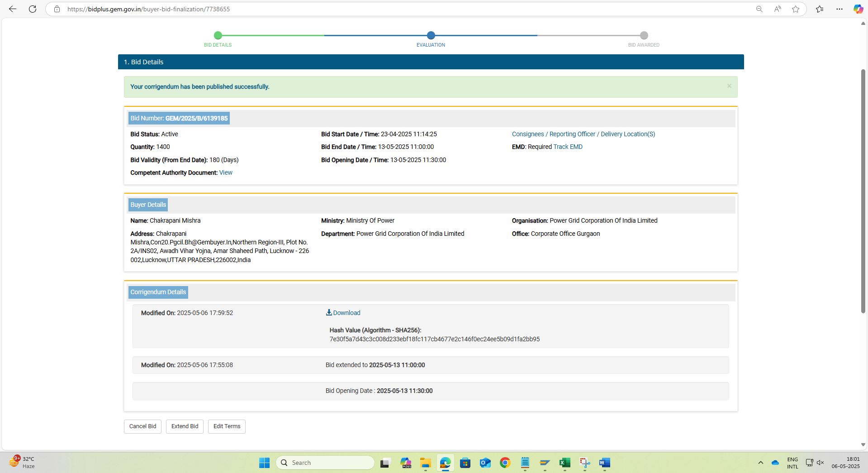This screenshot has width=868, height=473.
Task: Download the corrigendum file link
Action: 346,313
